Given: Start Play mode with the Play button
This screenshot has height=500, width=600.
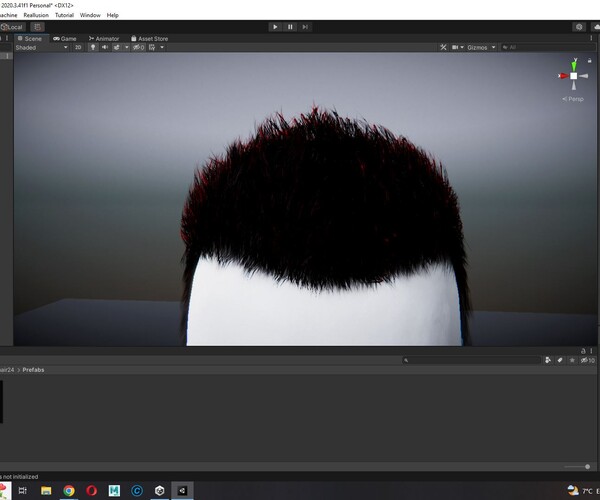Looking at the screenshot, I should click(x=275, y=27).
